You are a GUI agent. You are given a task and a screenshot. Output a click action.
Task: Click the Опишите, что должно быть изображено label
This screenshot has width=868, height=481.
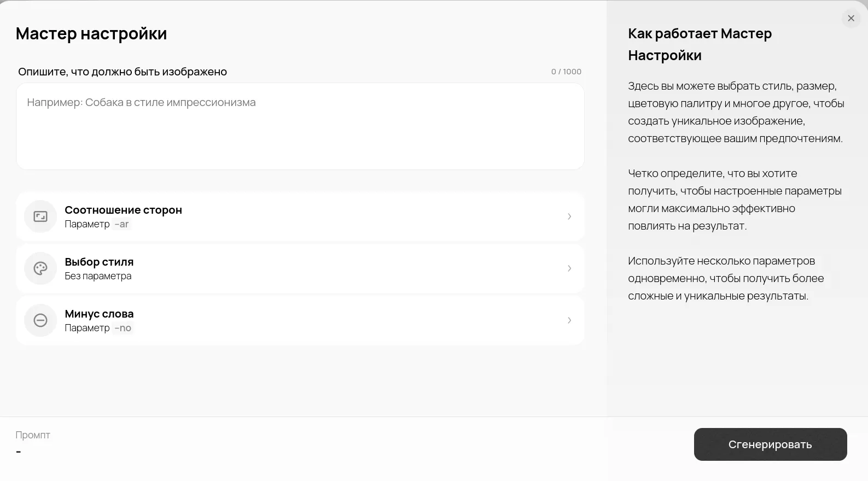123,72
